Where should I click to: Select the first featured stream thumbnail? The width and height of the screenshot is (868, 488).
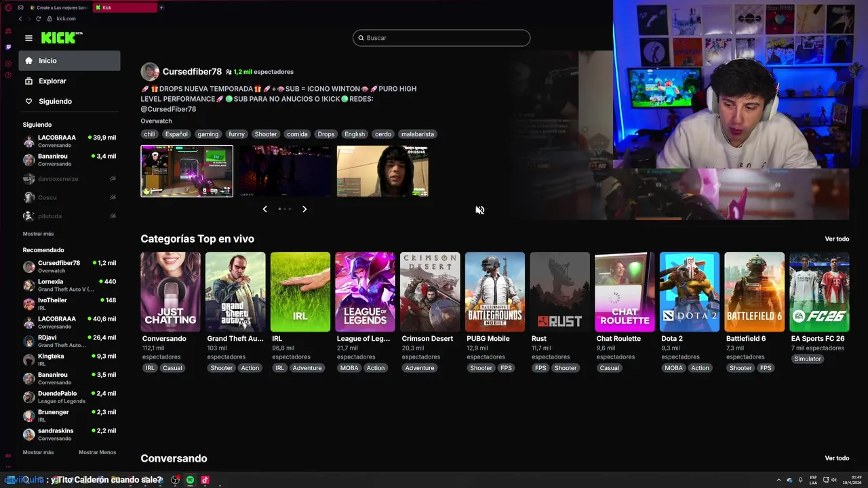(186, 171)
